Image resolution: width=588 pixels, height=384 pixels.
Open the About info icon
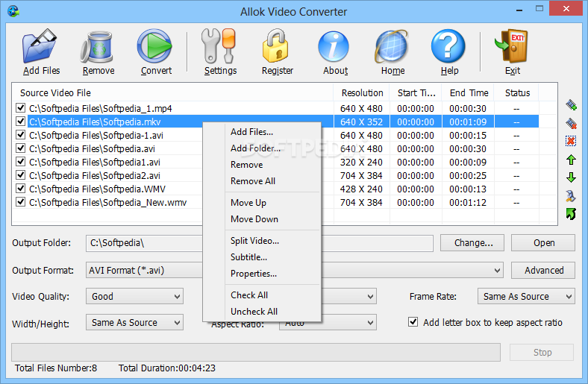coord(334,46)
